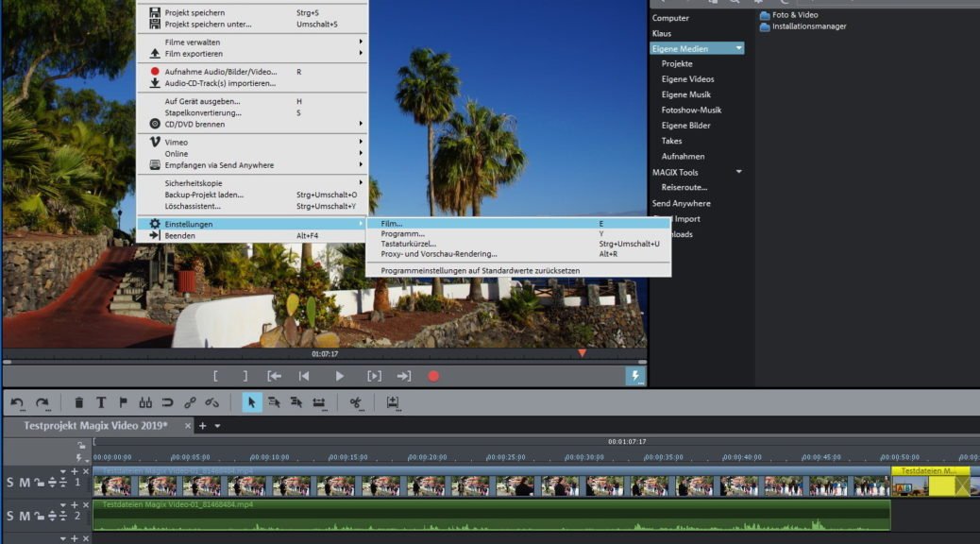Toggle the lock on track 1
980x544 pixels.
40,484
